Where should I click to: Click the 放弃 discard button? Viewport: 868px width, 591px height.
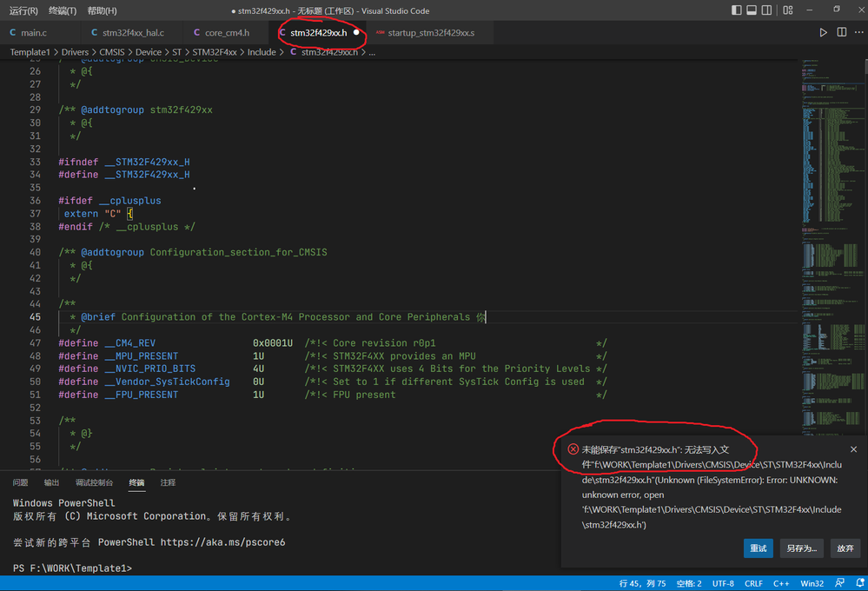coord(845,548)
